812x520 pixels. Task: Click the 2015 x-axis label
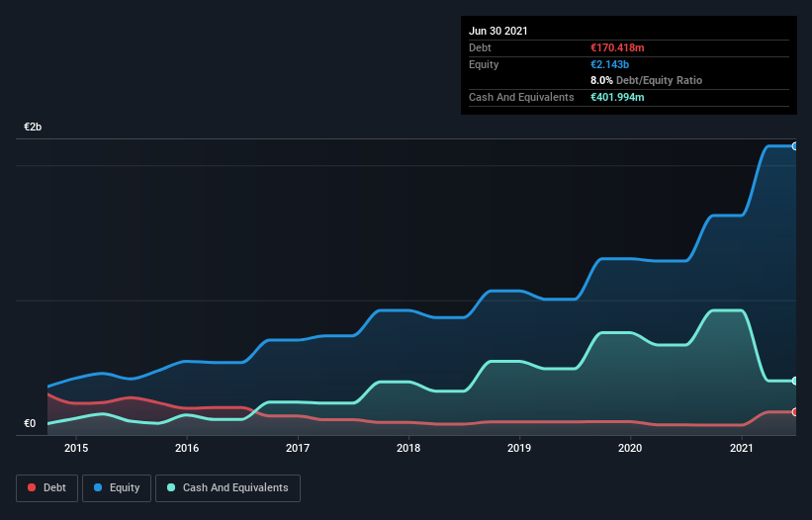pos(76,448)
